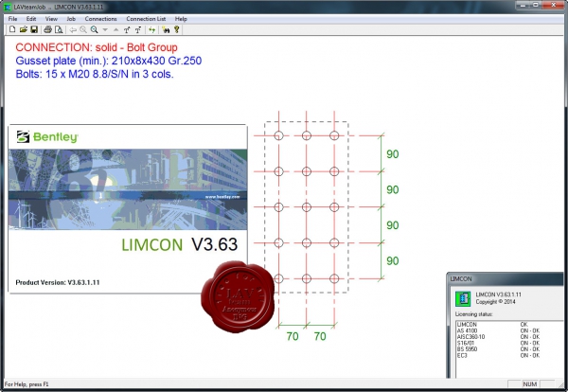Click "Copyright © 2014" in the LIMCON dialog
This screenshot has width=568, height=392.
[x=495, y=302]
